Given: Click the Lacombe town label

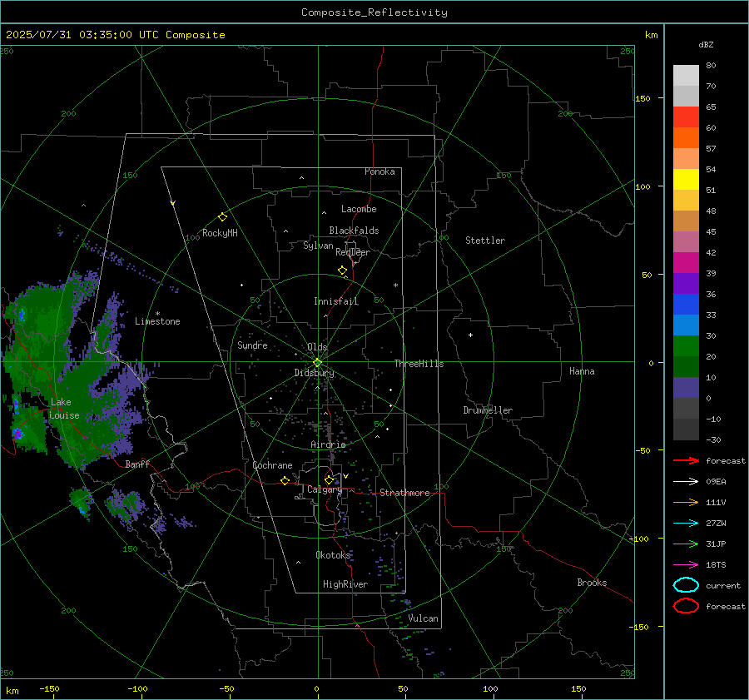Looking at the screenshot, I should [359, 209].
